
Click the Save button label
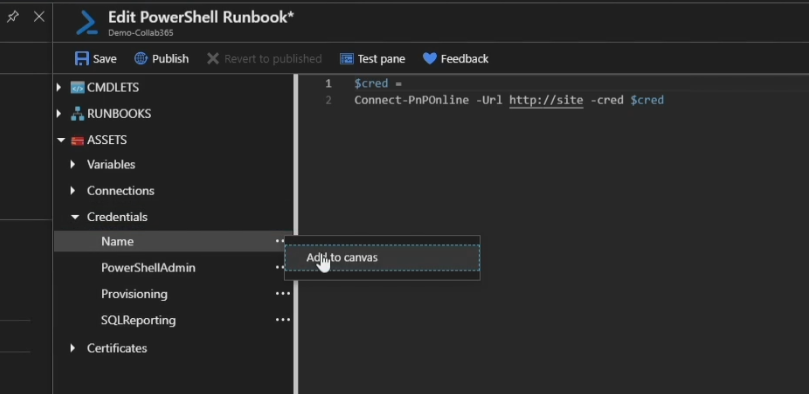[105, 59]
